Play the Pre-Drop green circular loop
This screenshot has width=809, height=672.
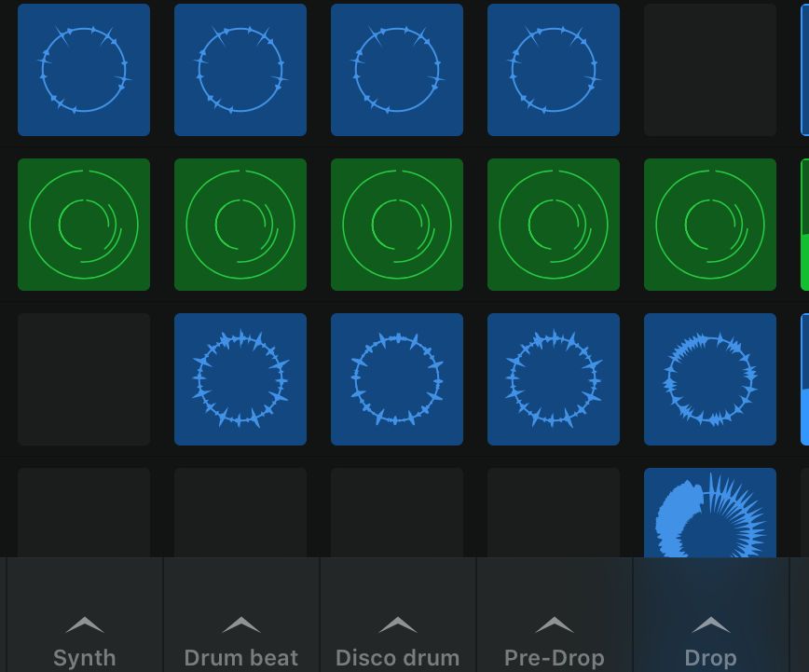[x=554, y=225]
